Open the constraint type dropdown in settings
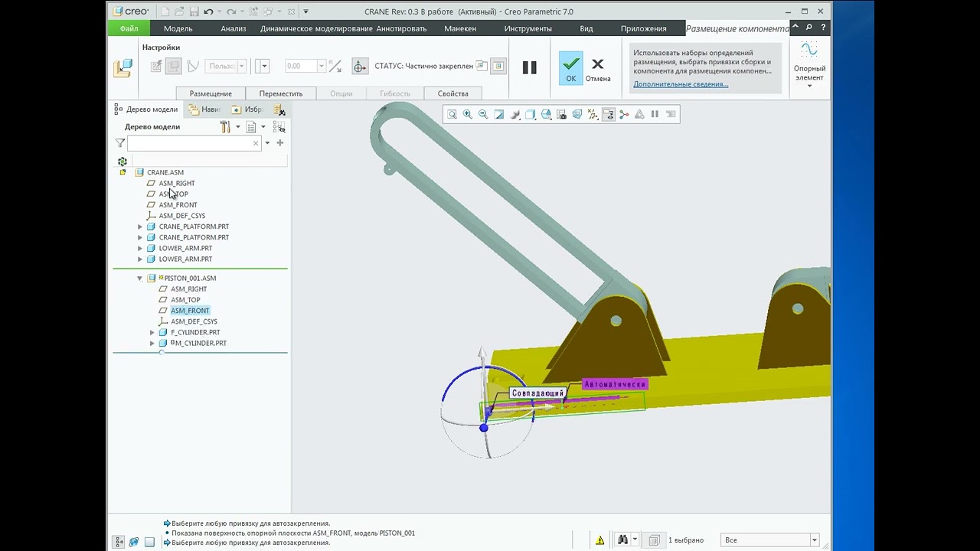 262,67
